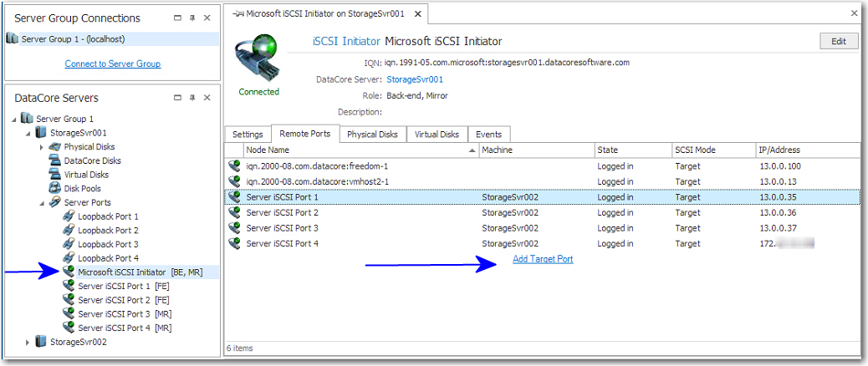Click the Virtual Disks icon in tree

tap(55, 174)
